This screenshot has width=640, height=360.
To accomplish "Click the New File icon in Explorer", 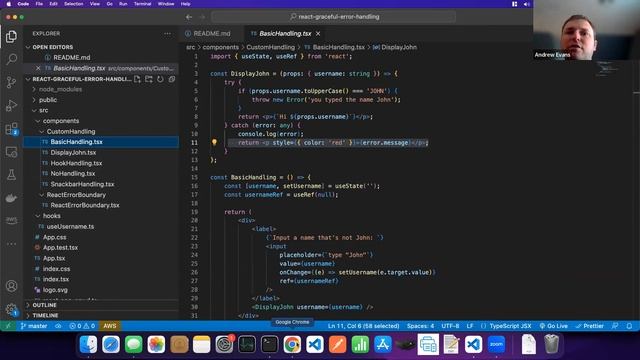I will coord(137,79).
